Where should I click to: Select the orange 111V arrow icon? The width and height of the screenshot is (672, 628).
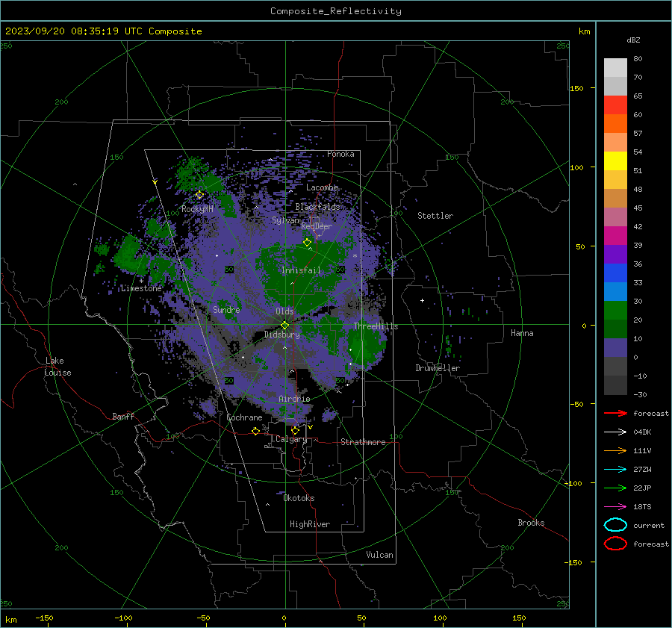[x=615, y=450]
